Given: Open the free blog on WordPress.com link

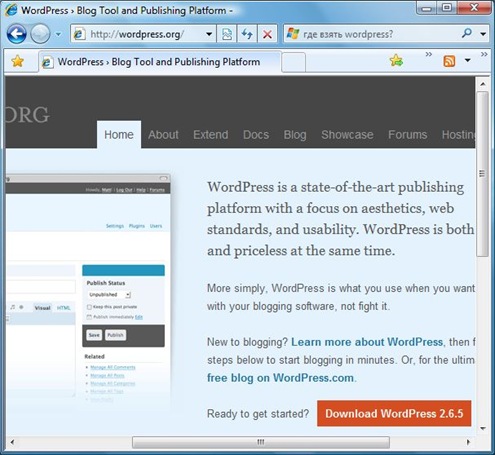Looking at the screenshot, I should [280, 378].
